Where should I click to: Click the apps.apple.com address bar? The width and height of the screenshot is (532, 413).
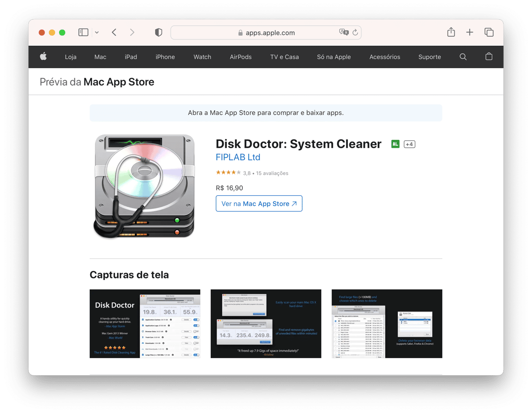click(266, 32)
